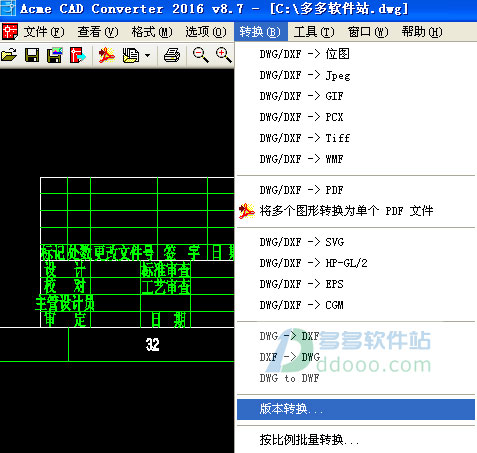Screen dimensions: 477x453
Task: Select DWG -> DXF menu entry
Action: click(x=356, y=336)
